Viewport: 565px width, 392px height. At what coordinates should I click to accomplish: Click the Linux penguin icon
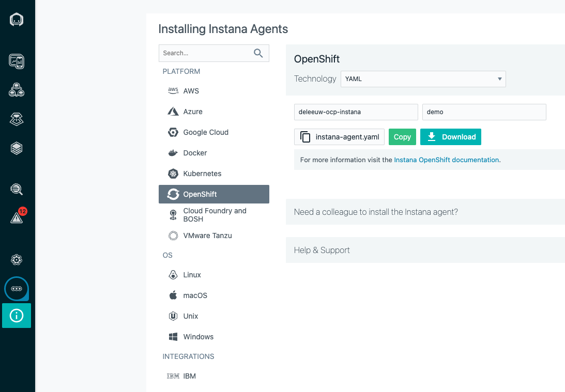point(173,275)
